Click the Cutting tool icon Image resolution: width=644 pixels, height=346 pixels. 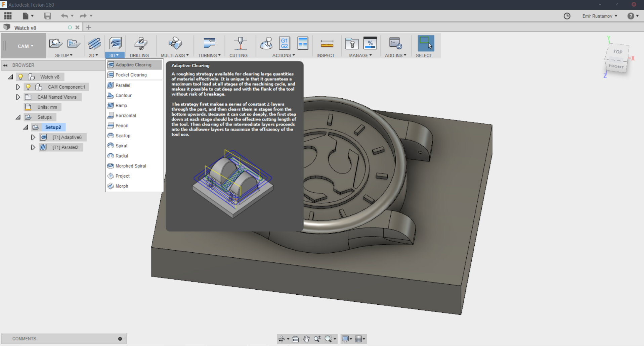(241, 43)
